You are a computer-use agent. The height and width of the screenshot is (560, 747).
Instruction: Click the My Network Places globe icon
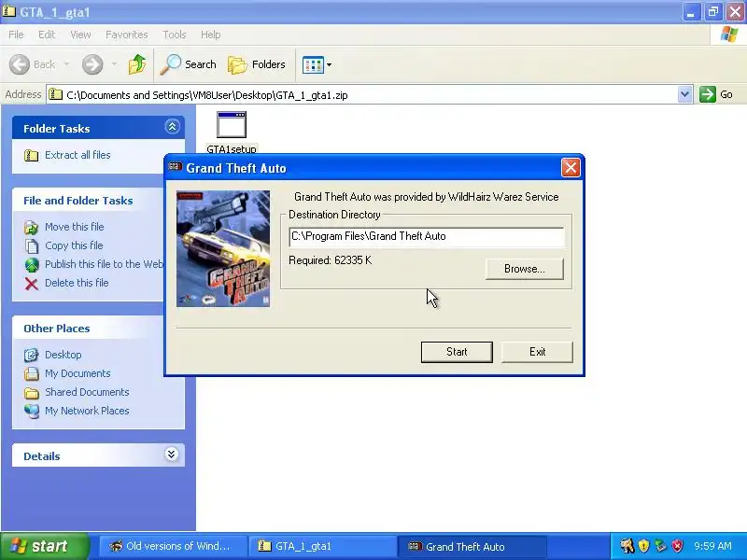(x=32, y=411)
